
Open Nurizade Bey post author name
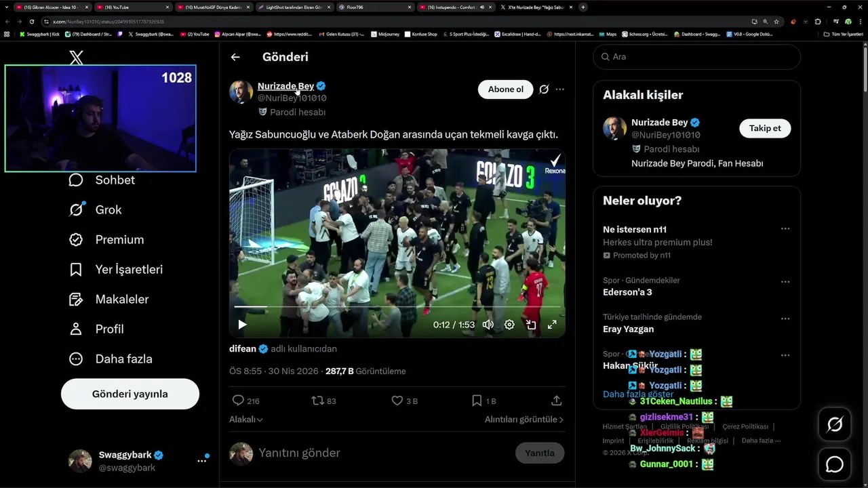(x=285, y=86)
